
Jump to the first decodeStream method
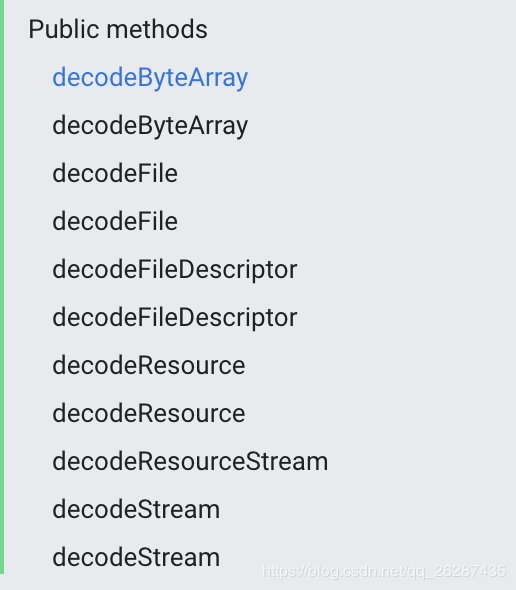pyautogui.click(x=136, y=509)
